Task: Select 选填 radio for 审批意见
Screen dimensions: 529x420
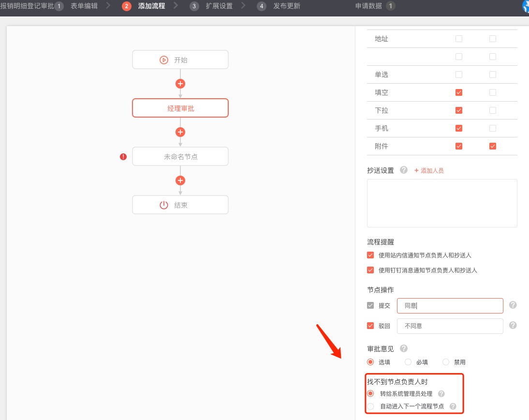Action: click(x=370, y=362)
